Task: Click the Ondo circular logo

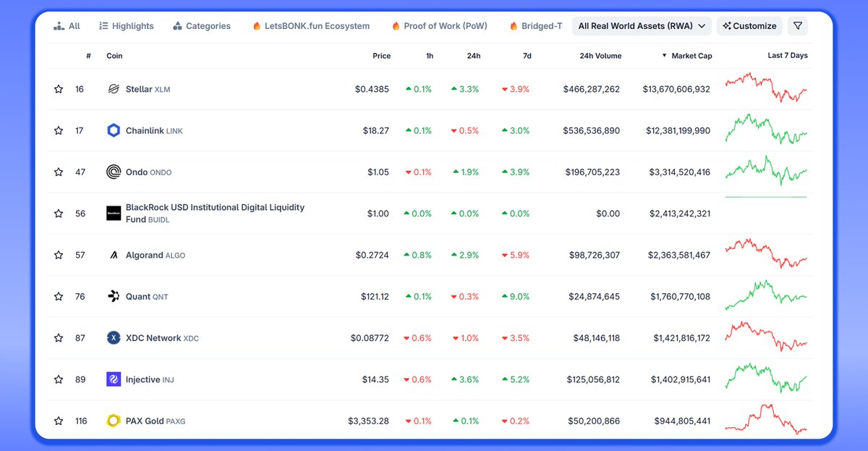Action: [x=114, y=172]
